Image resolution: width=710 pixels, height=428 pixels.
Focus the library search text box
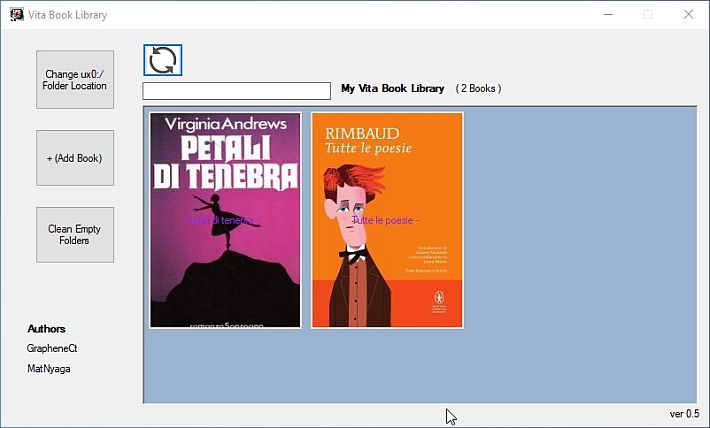tap(236, 91)
